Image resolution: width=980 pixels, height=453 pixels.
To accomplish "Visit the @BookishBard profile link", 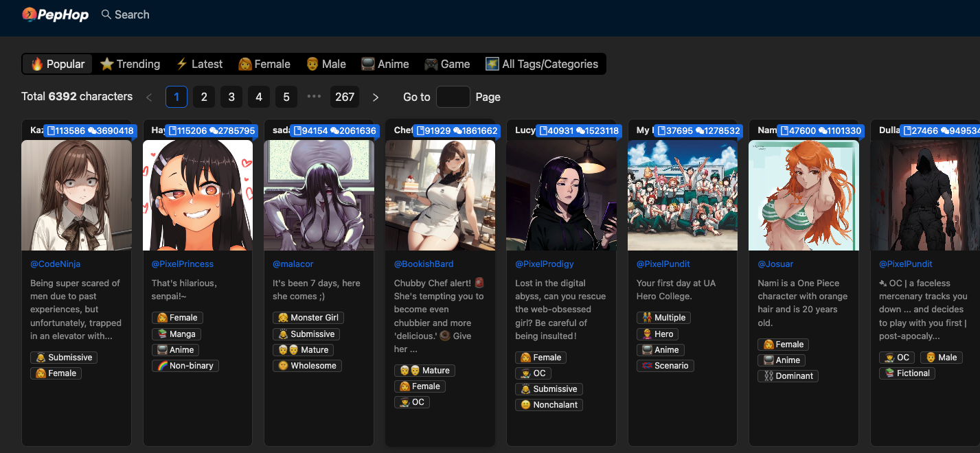I will [x=424, y=264].
